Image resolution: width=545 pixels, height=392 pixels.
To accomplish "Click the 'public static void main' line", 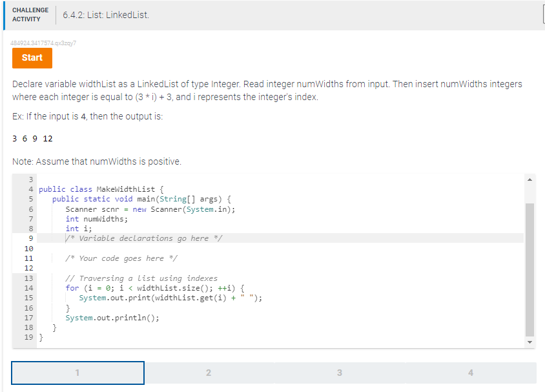I will click(x=142, y=199).
